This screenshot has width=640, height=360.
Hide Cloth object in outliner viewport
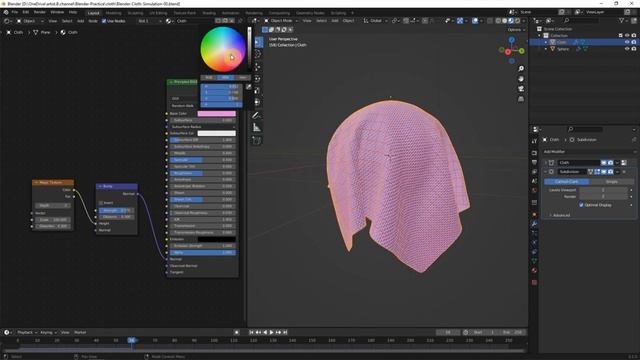(x=627, y=42)
